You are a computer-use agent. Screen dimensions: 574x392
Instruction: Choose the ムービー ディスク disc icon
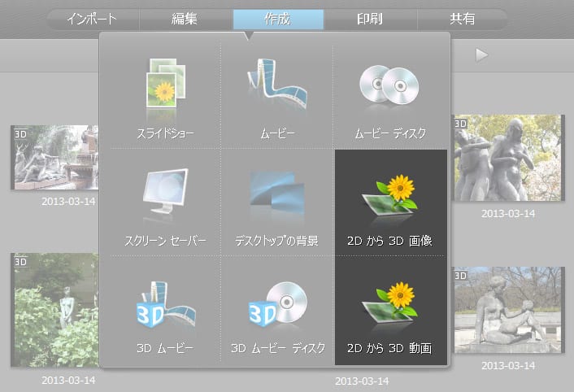click(x=389, y=85)
